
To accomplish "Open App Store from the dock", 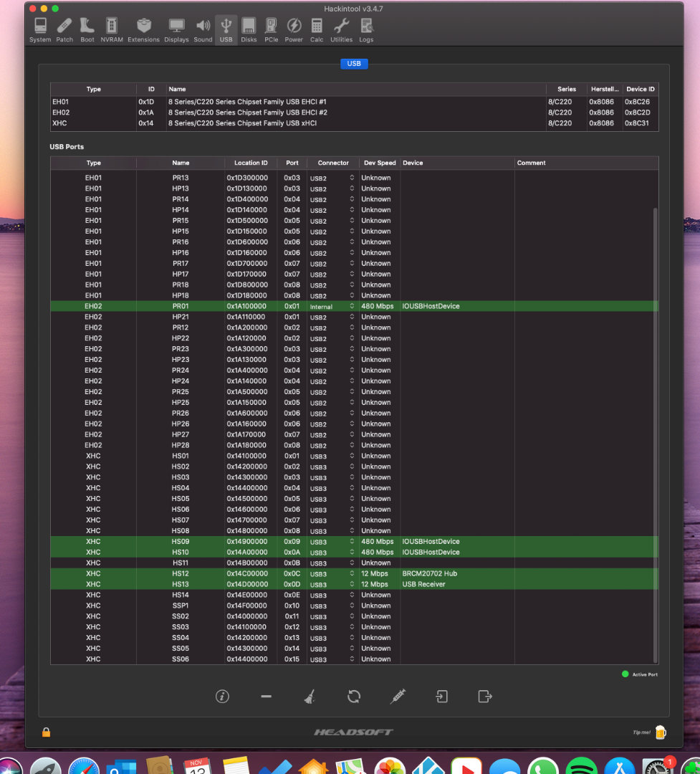I will tap(620, 766).
